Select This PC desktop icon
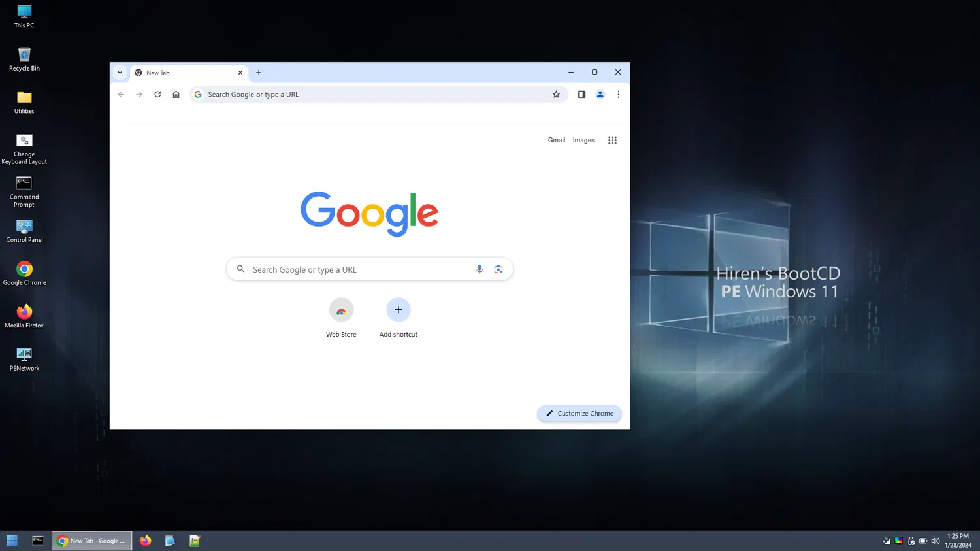The height and width of the screenshot is (551, 980). click(24, 16)
